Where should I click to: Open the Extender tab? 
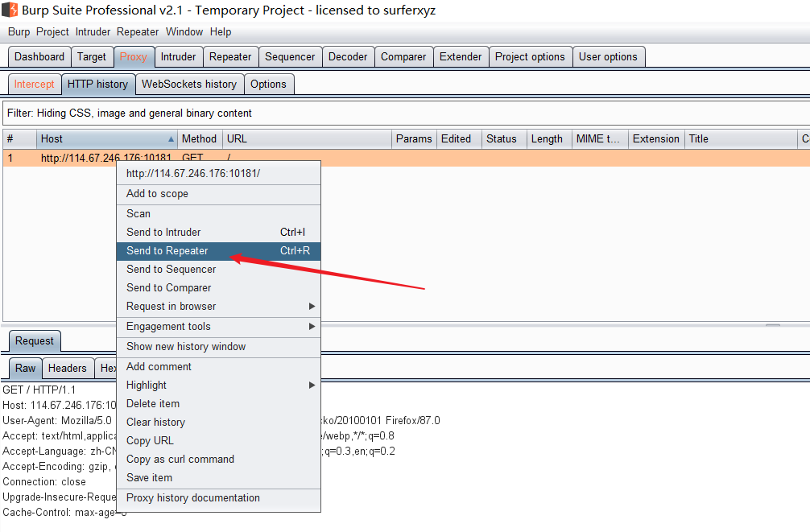(461, 57)
